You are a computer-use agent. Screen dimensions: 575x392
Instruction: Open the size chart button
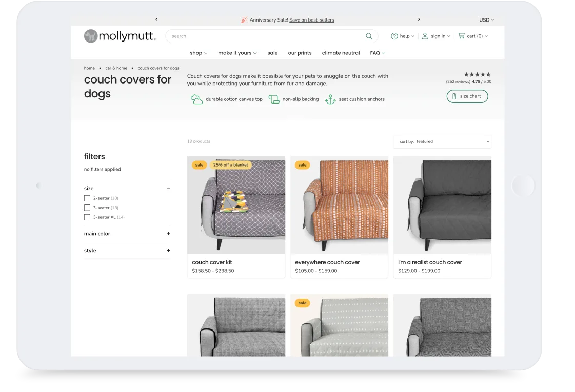pos(467,96)
